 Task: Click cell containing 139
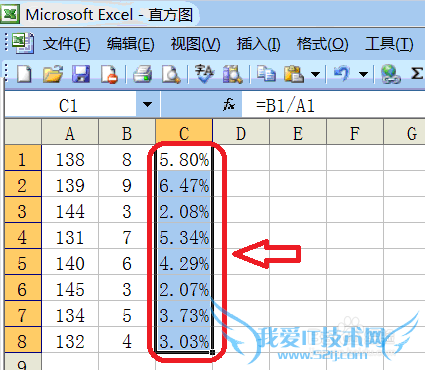click(70, 184)
